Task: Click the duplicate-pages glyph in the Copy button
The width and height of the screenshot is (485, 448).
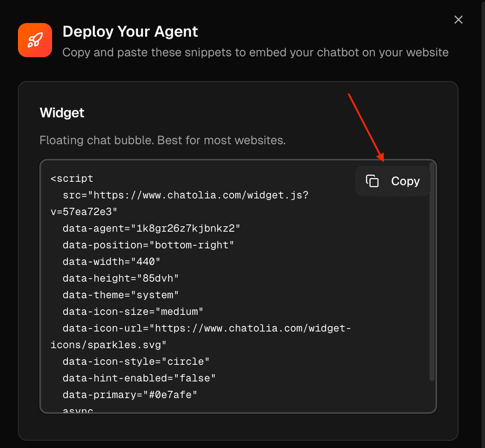Action: pyautogui.click(x=373, y=181)
